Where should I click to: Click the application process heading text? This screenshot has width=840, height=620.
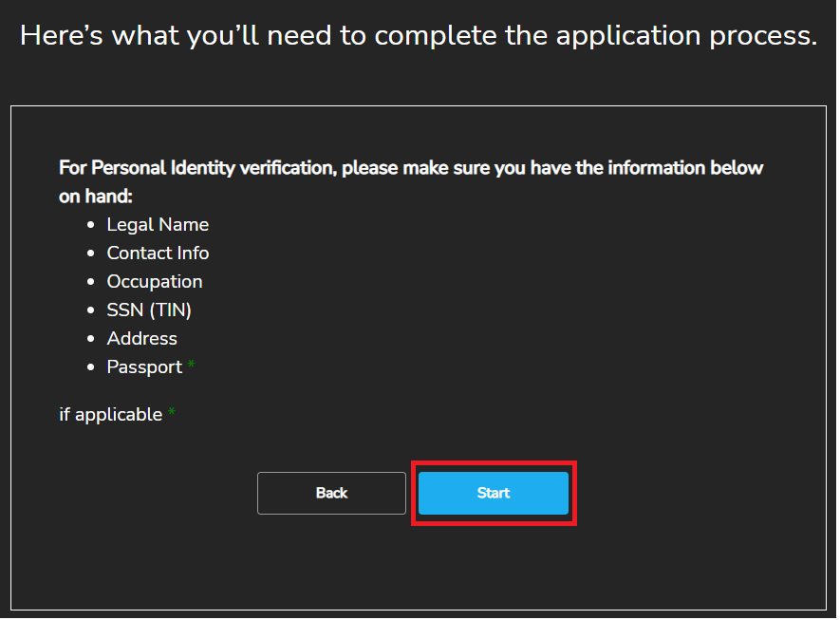[x=419, y=36]
